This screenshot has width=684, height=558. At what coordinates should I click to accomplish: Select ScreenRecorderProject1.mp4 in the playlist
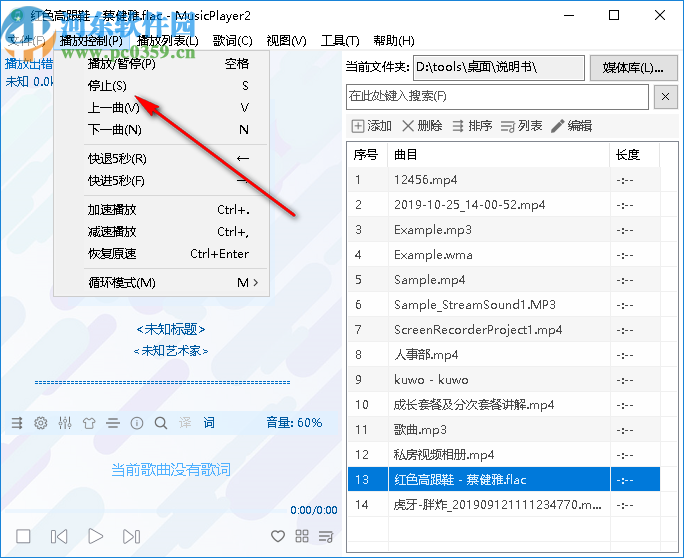[x=504, y=330]
